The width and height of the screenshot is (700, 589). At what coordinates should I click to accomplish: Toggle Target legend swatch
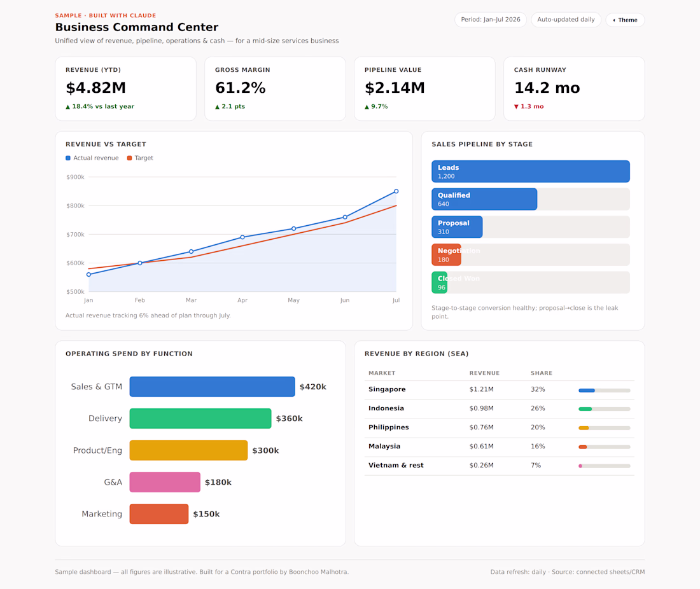point(129,158)
